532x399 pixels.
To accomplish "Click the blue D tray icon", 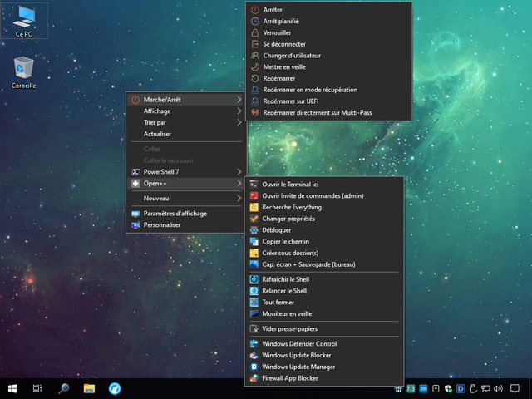I will point(461,388).
